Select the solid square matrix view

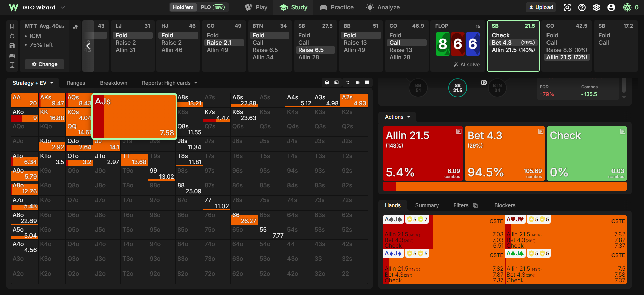367,83
